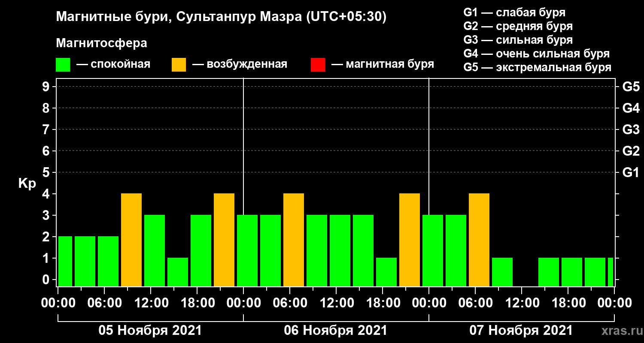Click 'G4 — очень сильная буря' description
The height and width of the screenshot is (343, 644).
click(537, 54)
